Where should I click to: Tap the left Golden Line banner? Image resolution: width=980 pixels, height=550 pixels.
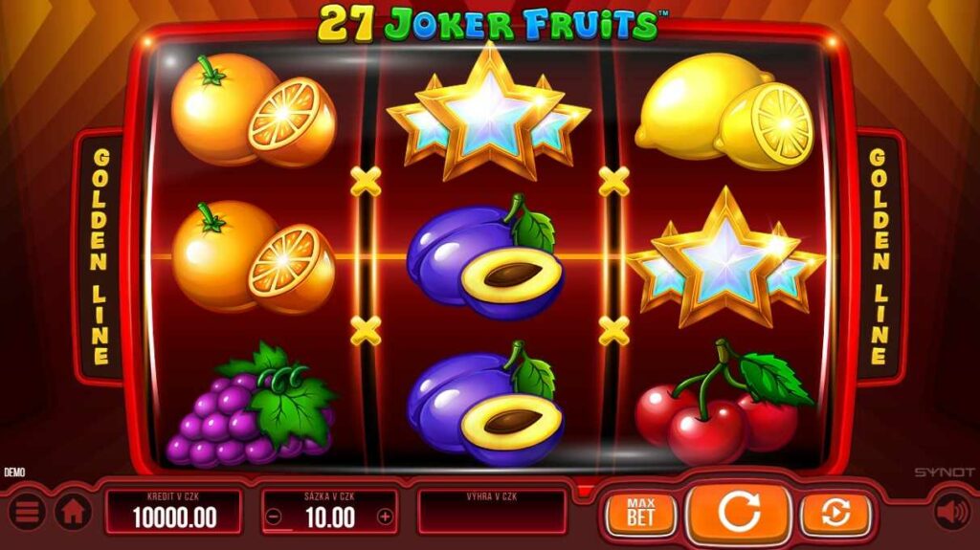pyautogui.click(x=100, y=257)
